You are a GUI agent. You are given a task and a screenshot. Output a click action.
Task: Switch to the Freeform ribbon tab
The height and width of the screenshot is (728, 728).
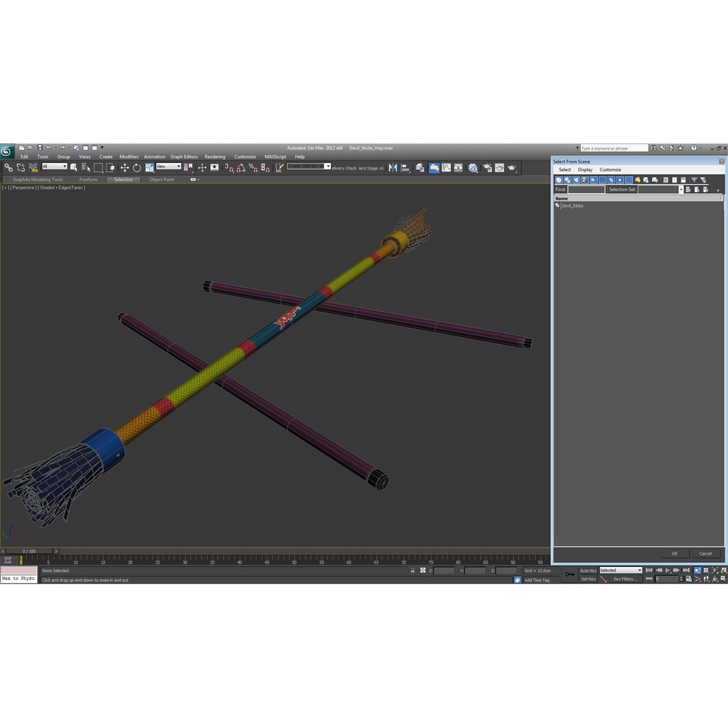point(88,180)
